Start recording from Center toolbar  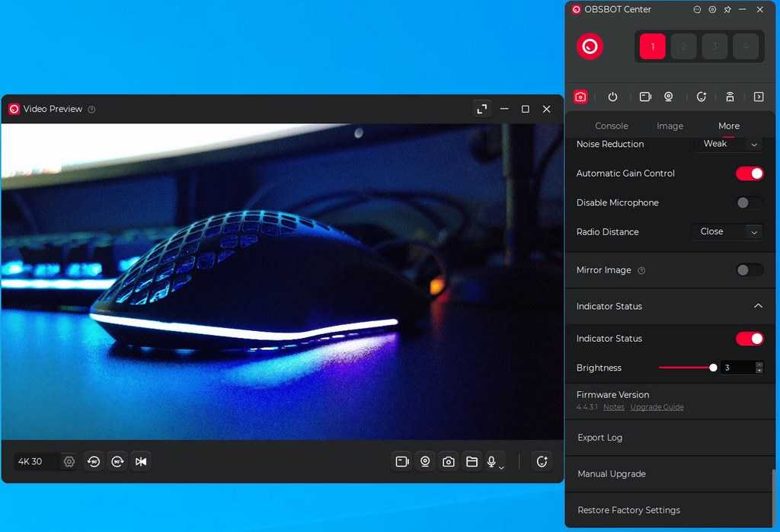[x=645, y=97]
